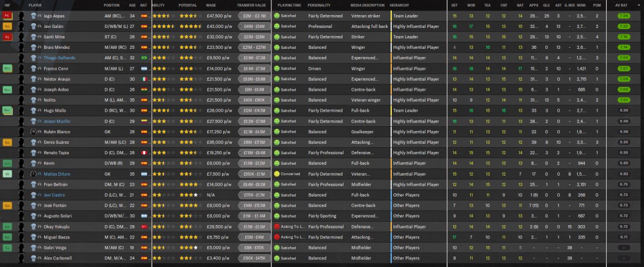Select Nolito's Veteran winger description
644x267 pixels.
(x=367, y=100)
